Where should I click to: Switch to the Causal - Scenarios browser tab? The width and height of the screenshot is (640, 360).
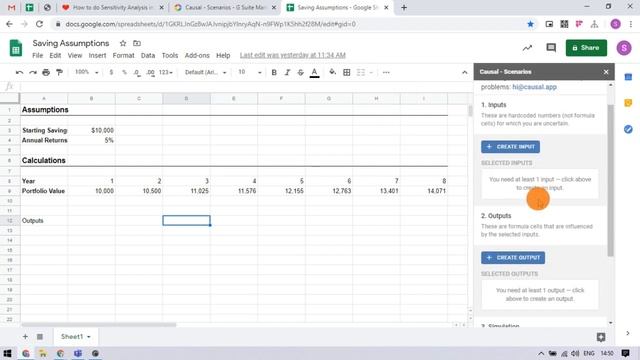click(225, 8)
